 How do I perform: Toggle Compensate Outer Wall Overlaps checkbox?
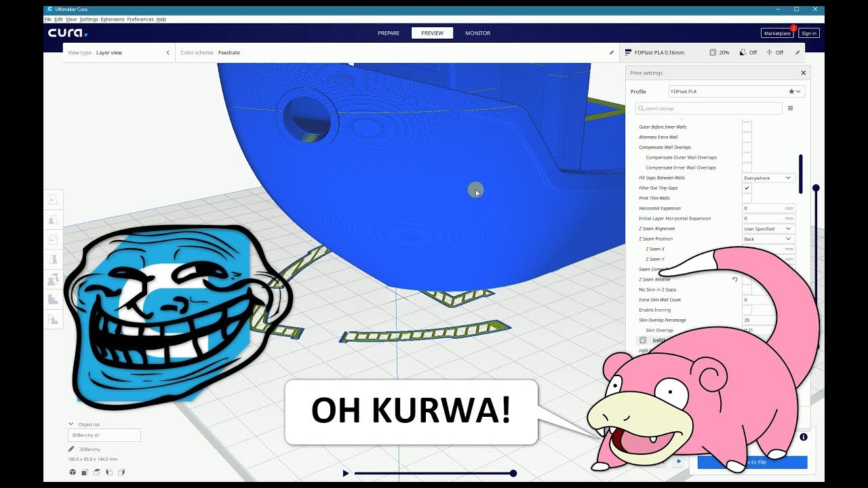click(747, 157)
